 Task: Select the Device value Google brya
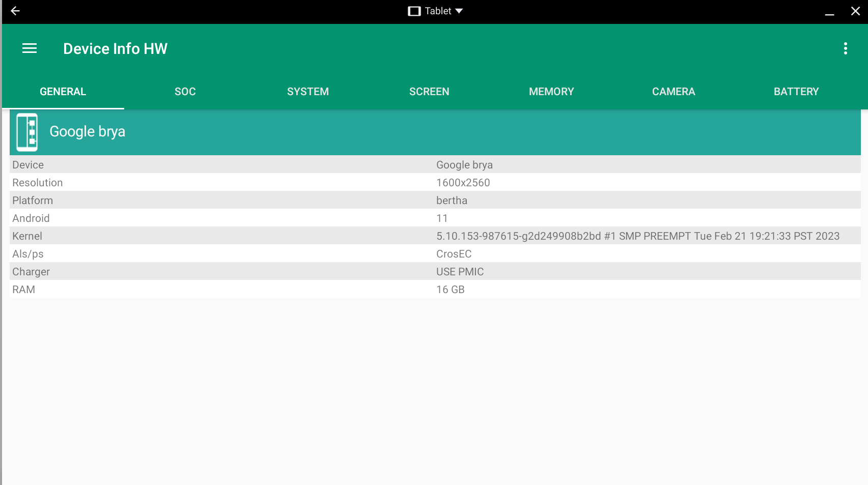464,165
